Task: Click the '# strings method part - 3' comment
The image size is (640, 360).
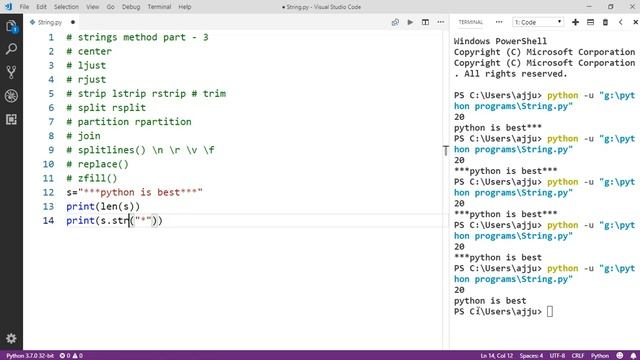Action: click(x=138, y=37)
